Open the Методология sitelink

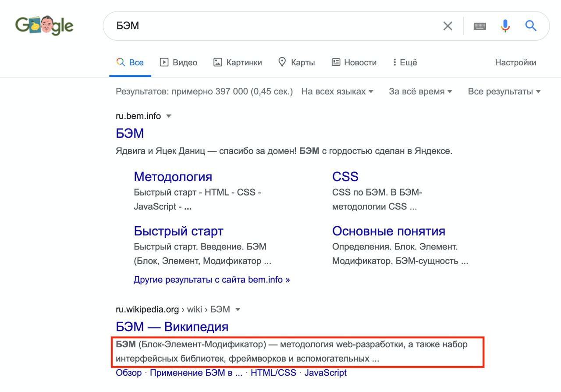click(173, 177)
